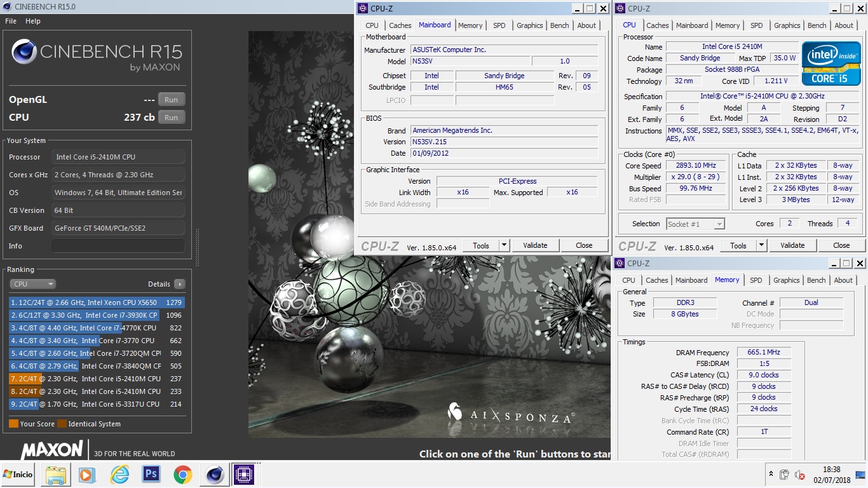868x488 pixels.
Task: Open the Socket #1 selection dropdown
Action: (x=695, y=224)
